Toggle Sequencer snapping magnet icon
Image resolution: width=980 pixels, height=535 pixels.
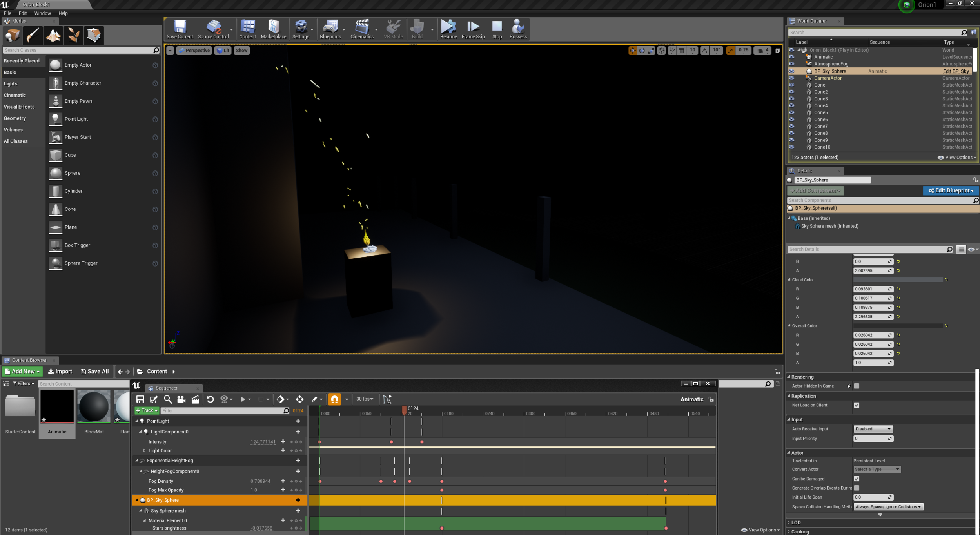click(x=334, y=399)
